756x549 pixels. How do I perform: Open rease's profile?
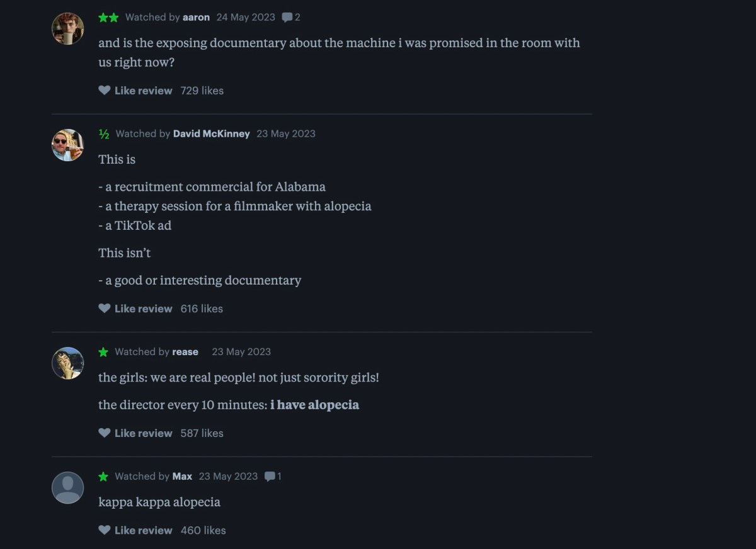(185, 351)
